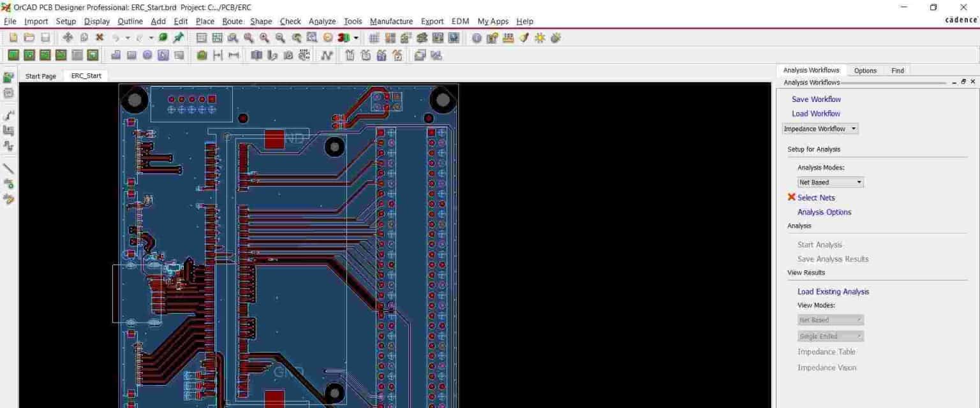This screenshot has height=408, width=980.
Task: Open a board file with the folder icon
Action: click(30, 38)
